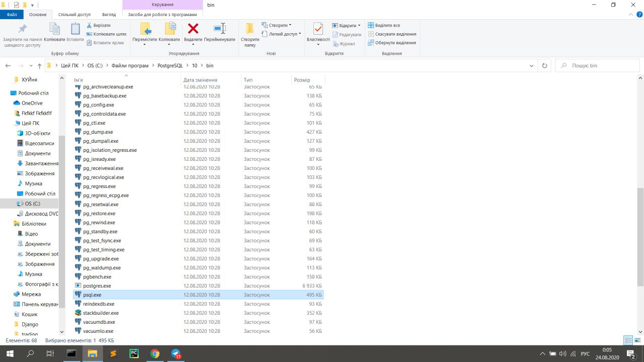
Task: Open Google Chrome from the taskbar
Action: click(x=155, y=353)
